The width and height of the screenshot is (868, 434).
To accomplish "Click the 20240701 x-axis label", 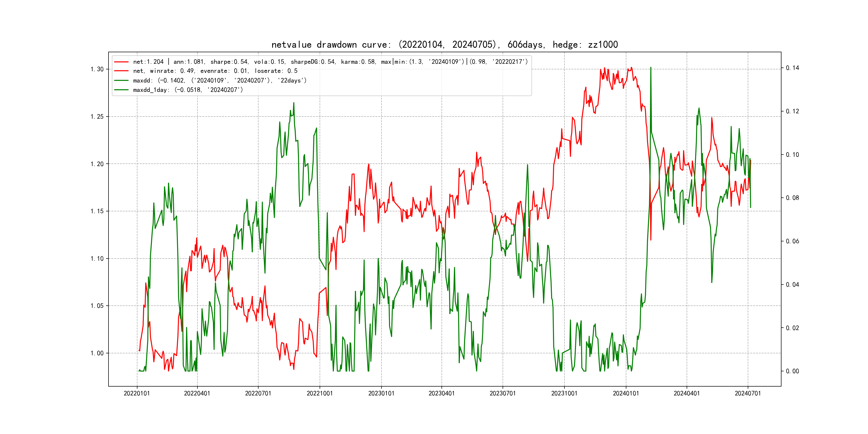I will [x=748, y=394].
